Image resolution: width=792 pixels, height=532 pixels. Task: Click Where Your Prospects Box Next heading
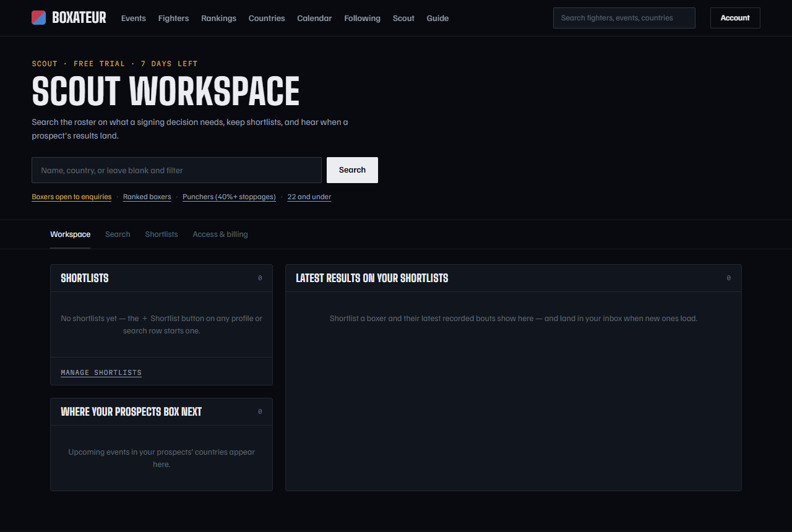point(131,412)
